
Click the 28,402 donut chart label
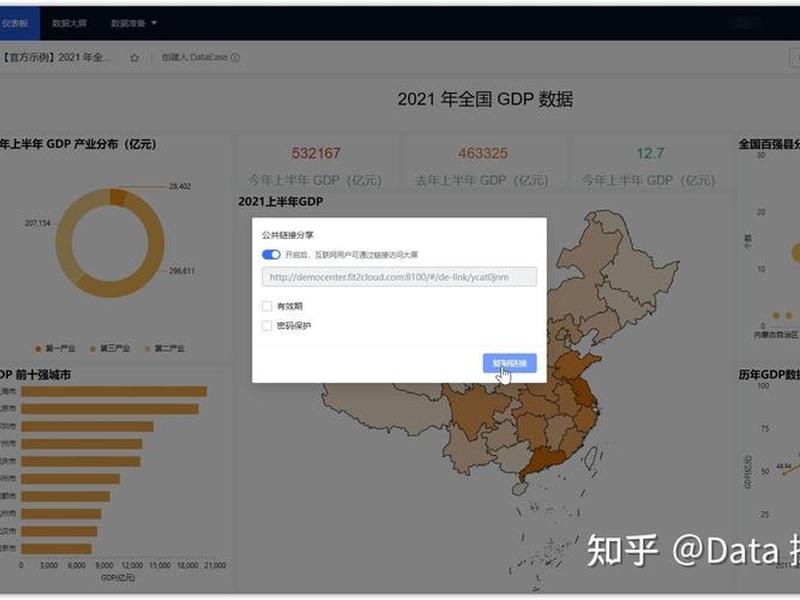coord(180,187)
